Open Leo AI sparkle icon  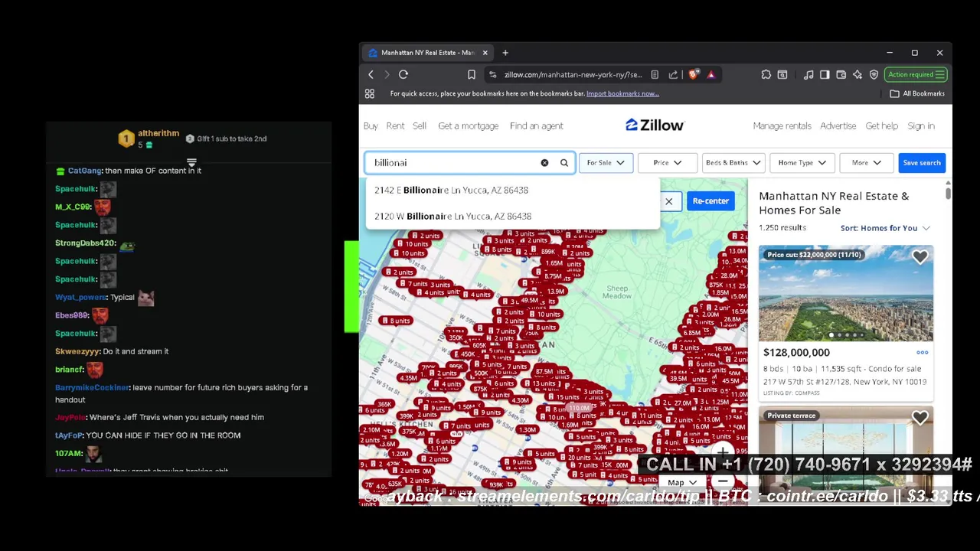857,74
